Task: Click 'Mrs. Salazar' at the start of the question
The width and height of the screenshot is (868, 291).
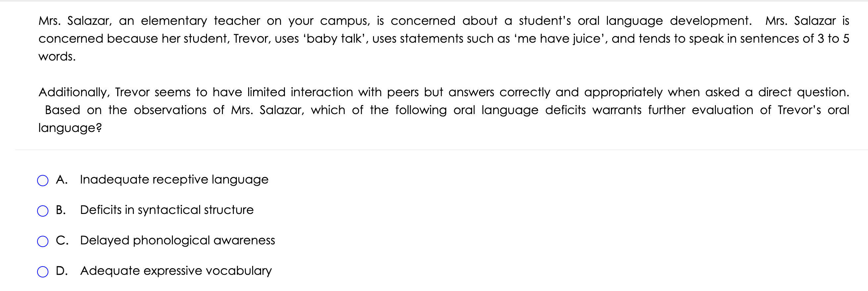Action: [75, 21]
